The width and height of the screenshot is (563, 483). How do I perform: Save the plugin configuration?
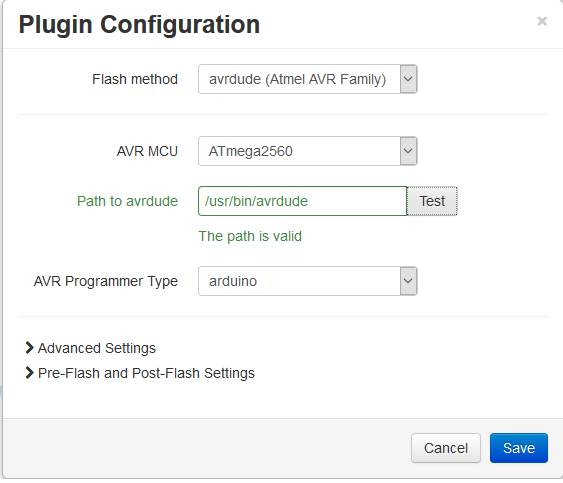[x=519, y=448]
